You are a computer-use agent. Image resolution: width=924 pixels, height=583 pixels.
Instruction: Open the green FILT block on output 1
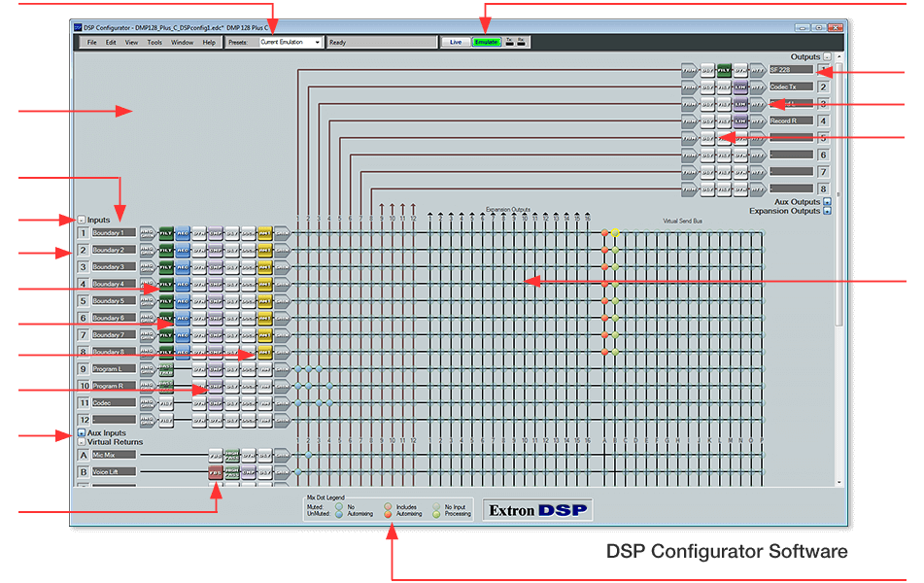pos(723,70)
